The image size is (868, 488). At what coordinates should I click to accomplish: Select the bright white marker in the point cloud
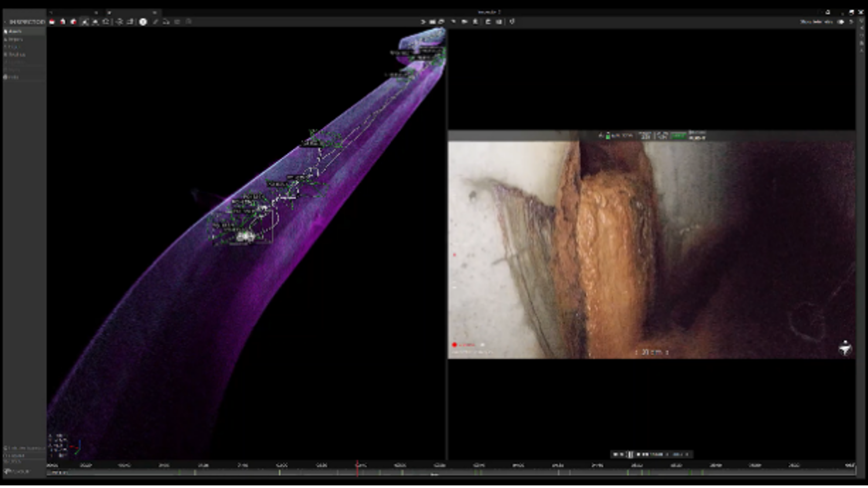[246, 236]
